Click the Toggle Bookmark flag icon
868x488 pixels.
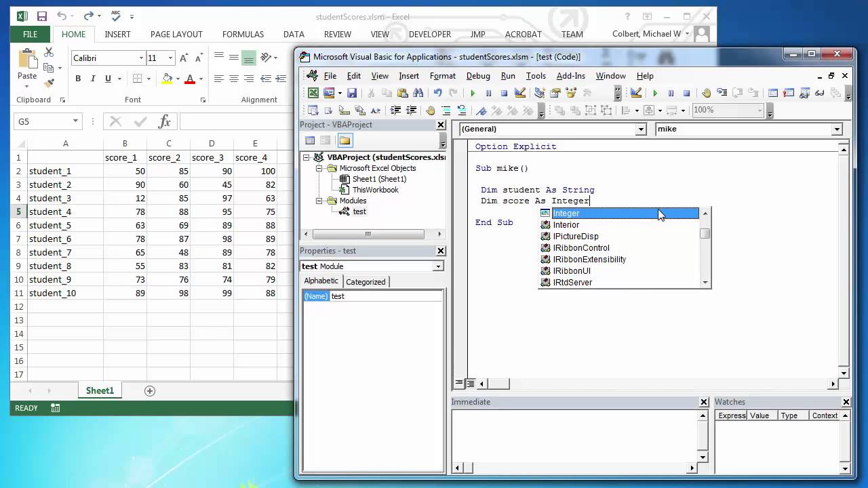coord(481,110)
